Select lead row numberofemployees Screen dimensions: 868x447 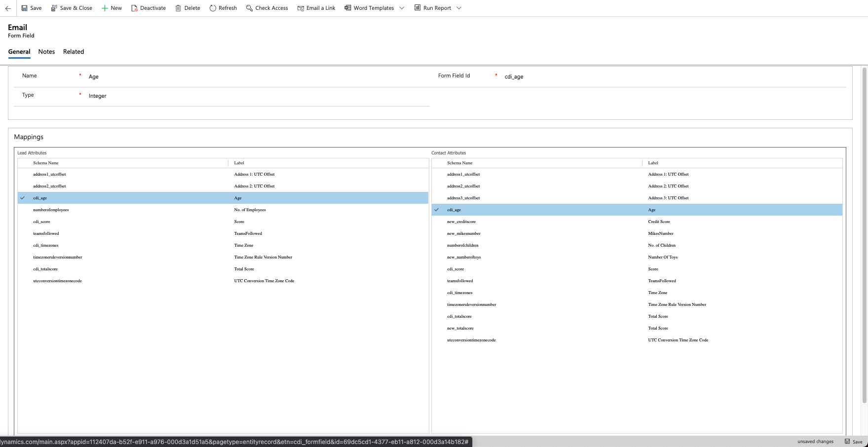(223, 210)
